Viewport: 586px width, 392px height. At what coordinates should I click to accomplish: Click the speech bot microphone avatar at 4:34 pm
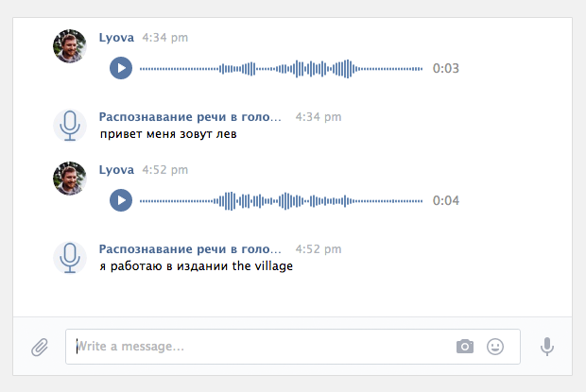click(x=70, y=126)
